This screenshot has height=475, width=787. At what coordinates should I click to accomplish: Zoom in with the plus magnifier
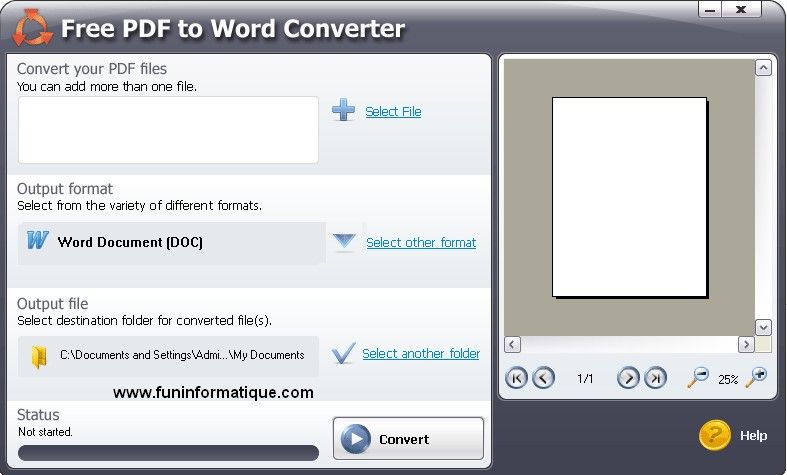pos(756,377)
